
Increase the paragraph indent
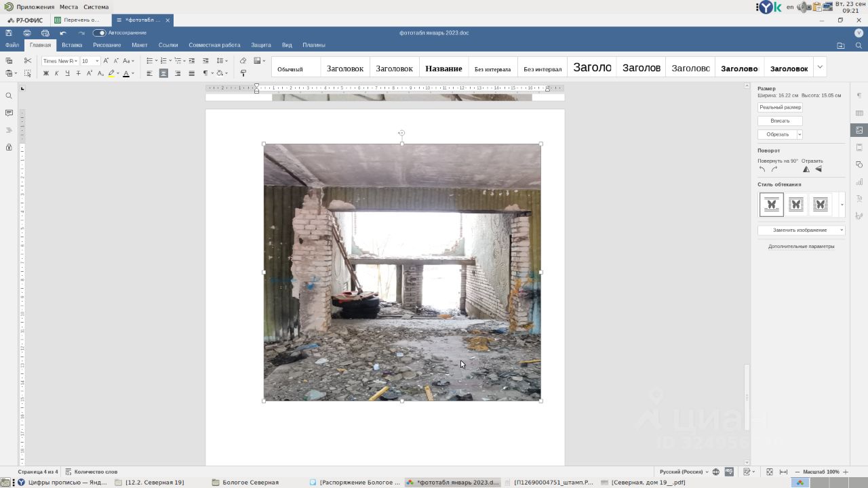click(x=205, y=61)
